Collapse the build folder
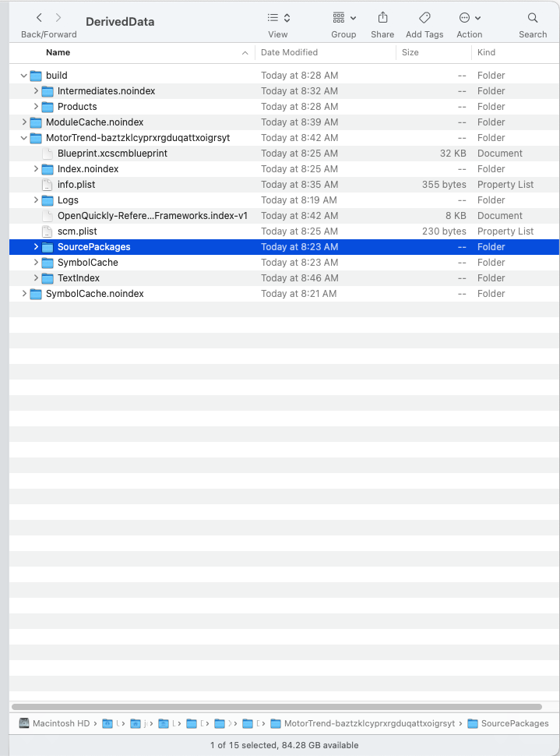The height and width of the screenshot is (756, 560). [x=23, y=76]
